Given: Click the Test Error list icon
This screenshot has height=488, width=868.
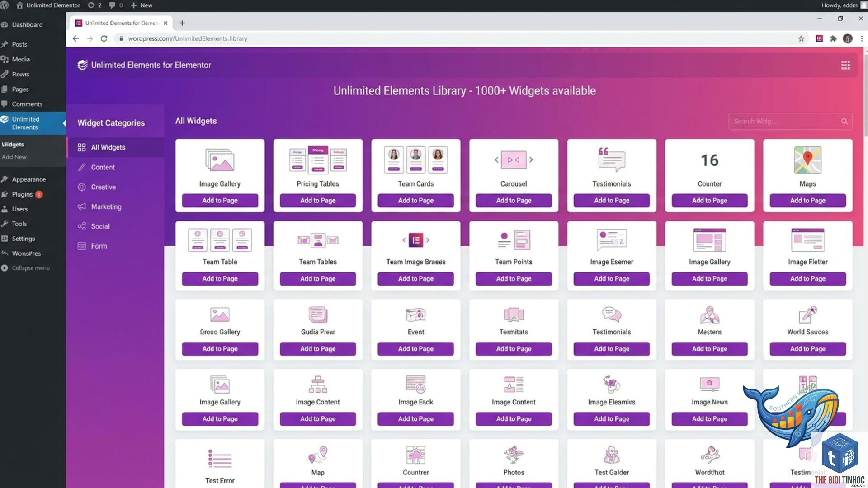Looking at the screenshot, I should point(220,458).
